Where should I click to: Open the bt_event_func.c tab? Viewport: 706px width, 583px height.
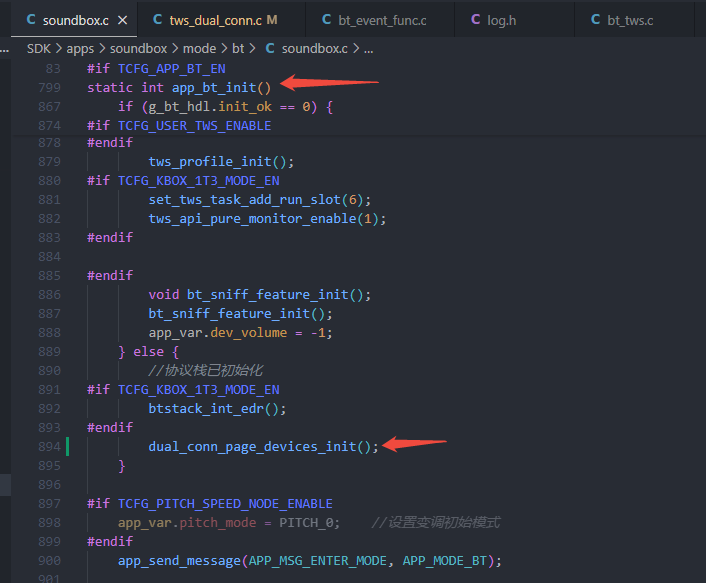coord(382,20)
